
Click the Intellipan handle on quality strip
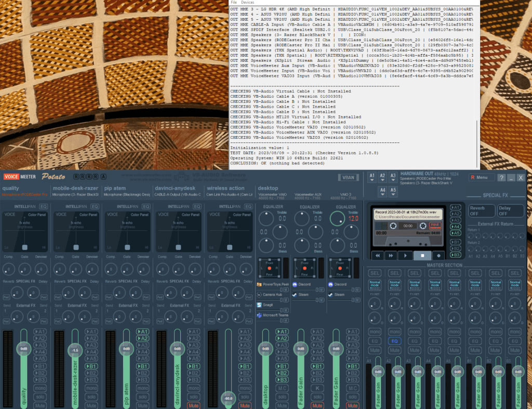click(25, 247)
